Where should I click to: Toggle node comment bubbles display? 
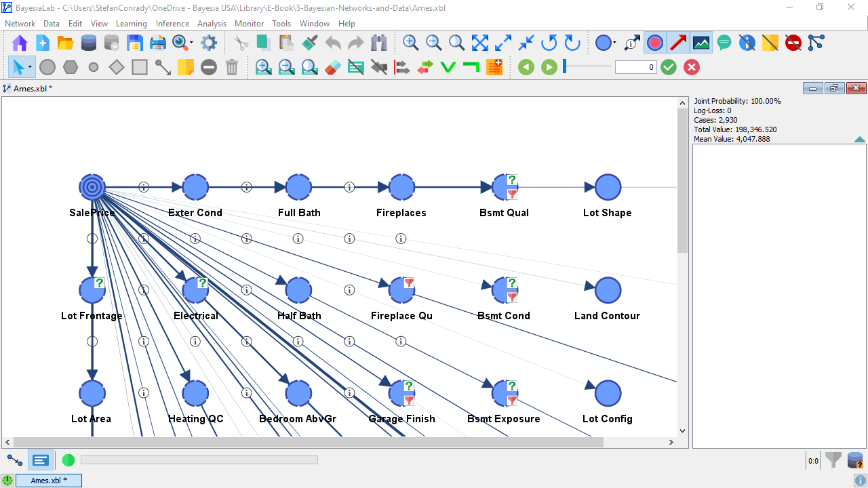pos(724,43)
